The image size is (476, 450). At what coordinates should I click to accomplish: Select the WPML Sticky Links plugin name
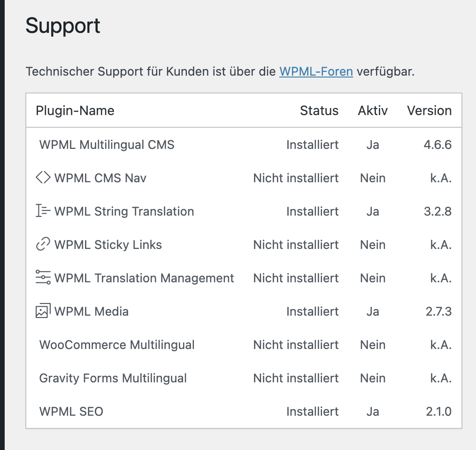[x=108, y=245]
